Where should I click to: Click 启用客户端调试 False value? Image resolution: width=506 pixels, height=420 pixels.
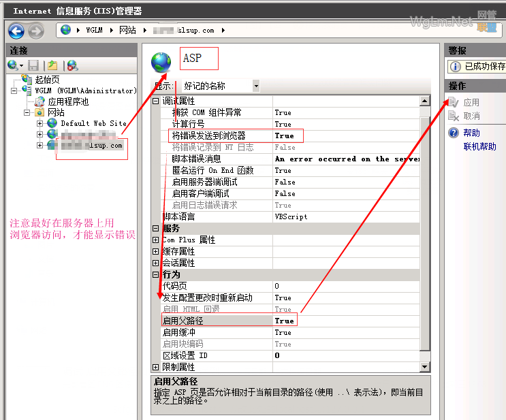click(x=346, y=194)
